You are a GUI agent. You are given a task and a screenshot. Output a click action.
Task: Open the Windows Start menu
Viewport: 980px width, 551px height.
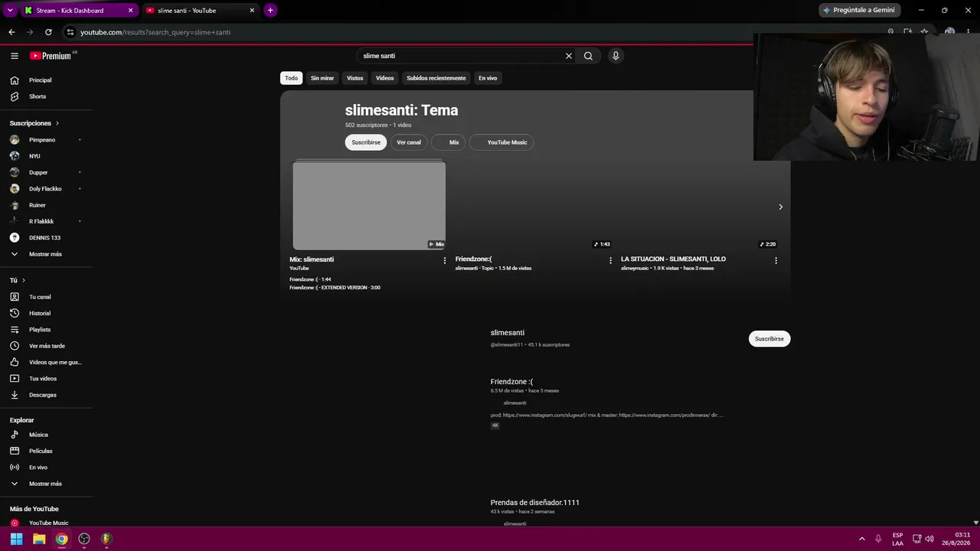(16, 539)
